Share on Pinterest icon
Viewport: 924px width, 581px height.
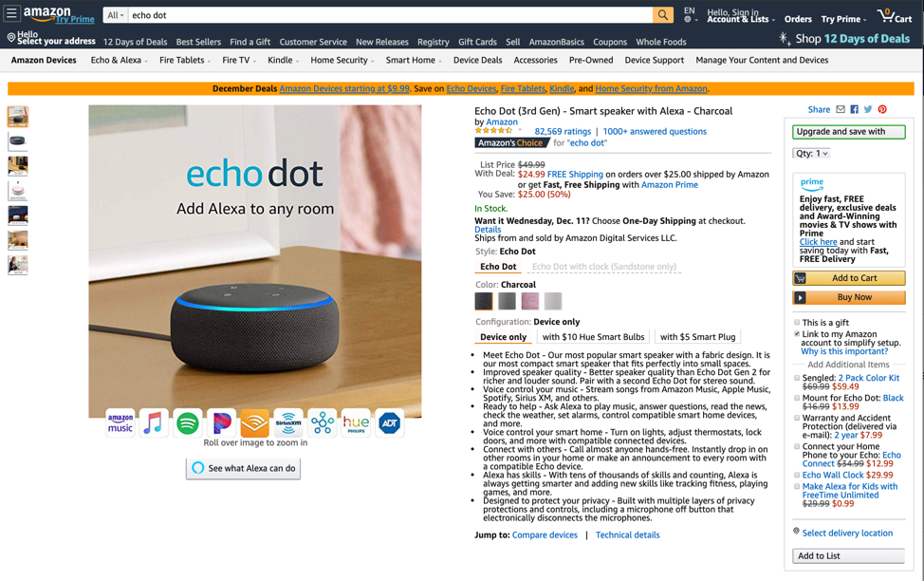coord(882,109)
